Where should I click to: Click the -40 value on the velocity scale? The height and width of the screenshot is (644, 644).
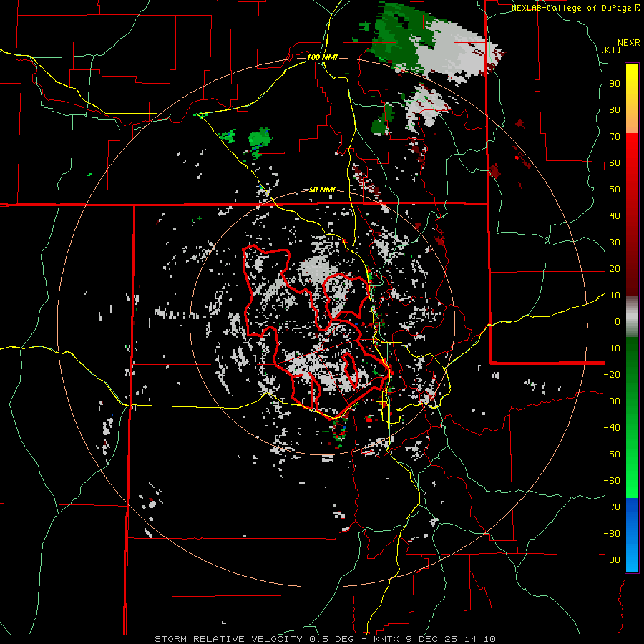coord(612,428)
